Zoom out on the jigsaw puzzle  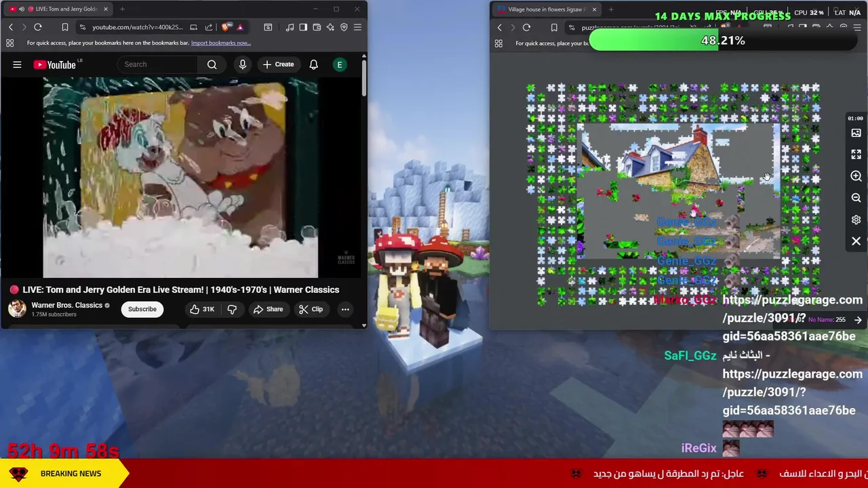point(856,198)
